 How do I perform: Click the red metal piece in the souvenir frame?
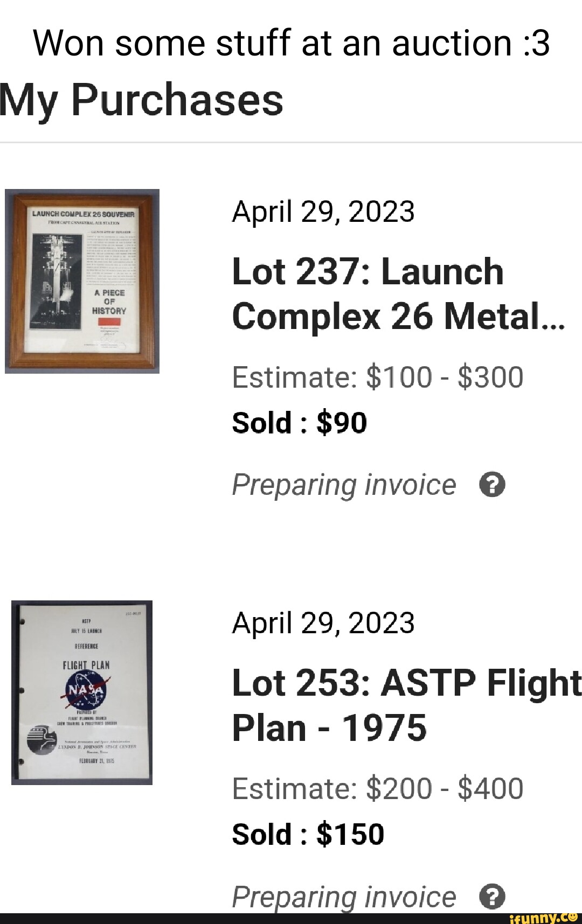point(109,322)
